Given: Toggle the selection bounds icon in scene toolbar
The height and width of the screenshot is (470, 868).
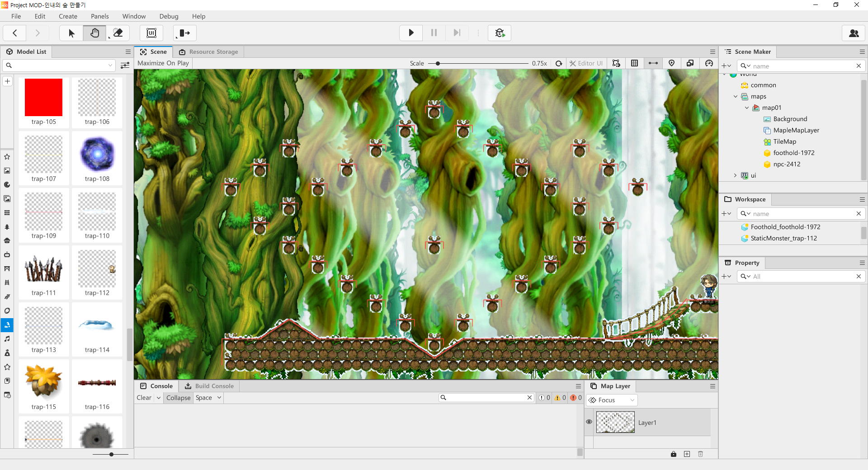Looking at the screenshot, I should 616,63.
